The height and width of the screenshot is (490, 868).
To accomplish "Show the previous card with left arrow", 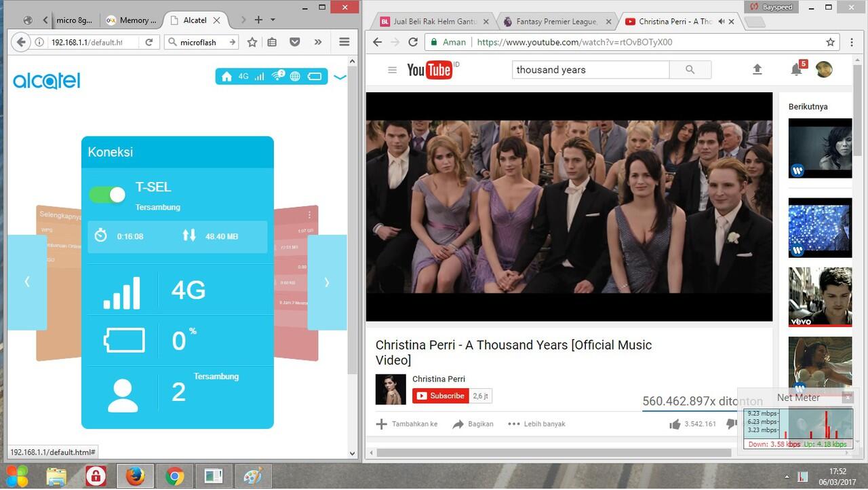I will click(27, 282).
